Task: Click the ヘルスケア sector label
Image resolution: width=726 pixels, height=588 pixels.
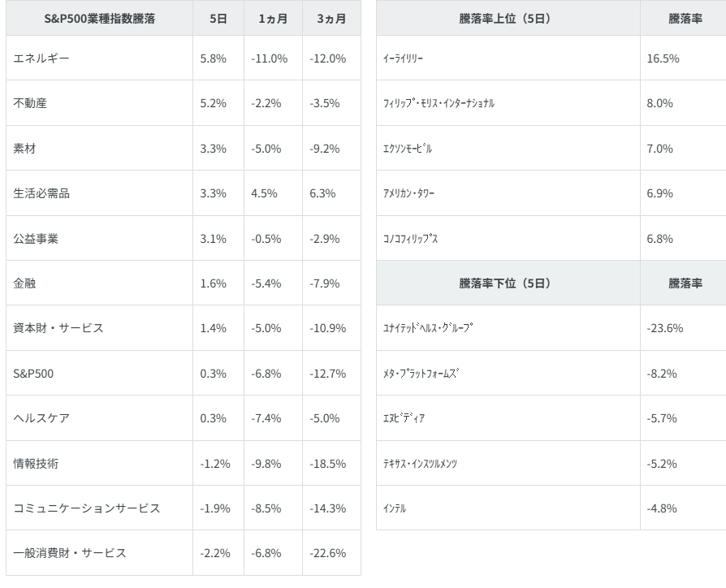Action: (x=42, y=418)
